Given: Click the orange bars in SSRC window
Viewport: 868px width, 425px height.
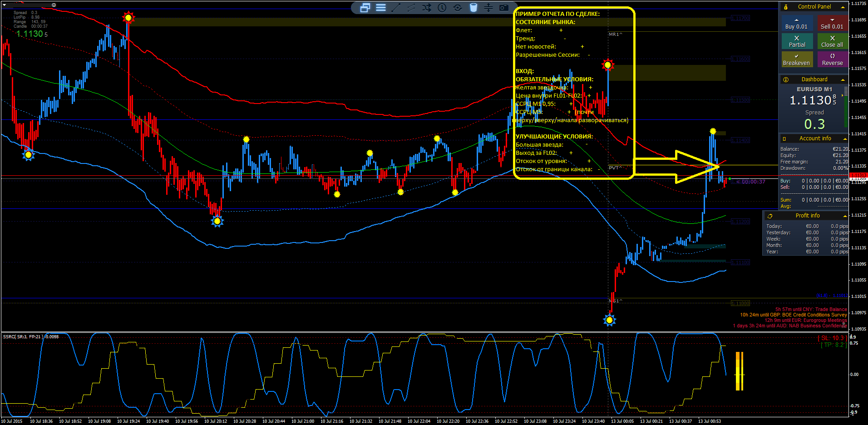Looking at the screenshot, I should (740, 371).
